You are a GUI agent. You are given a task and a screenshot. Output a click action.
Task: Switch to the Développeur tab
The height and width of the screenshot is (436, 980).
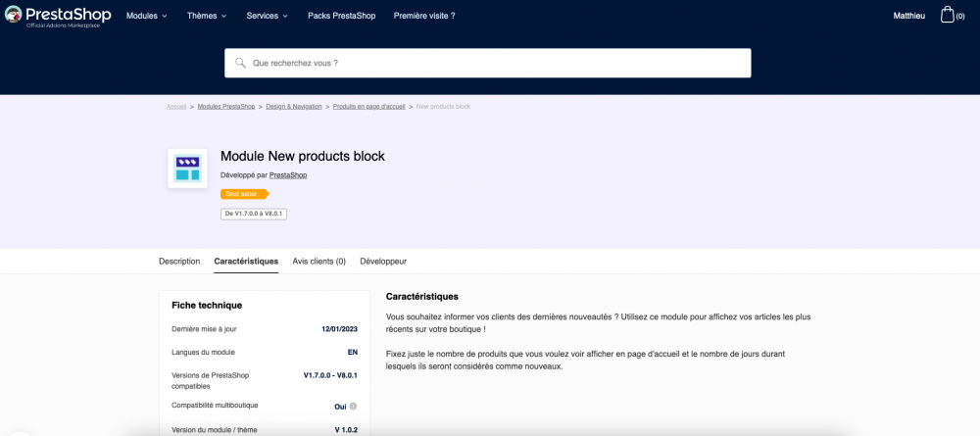(383, 262)
